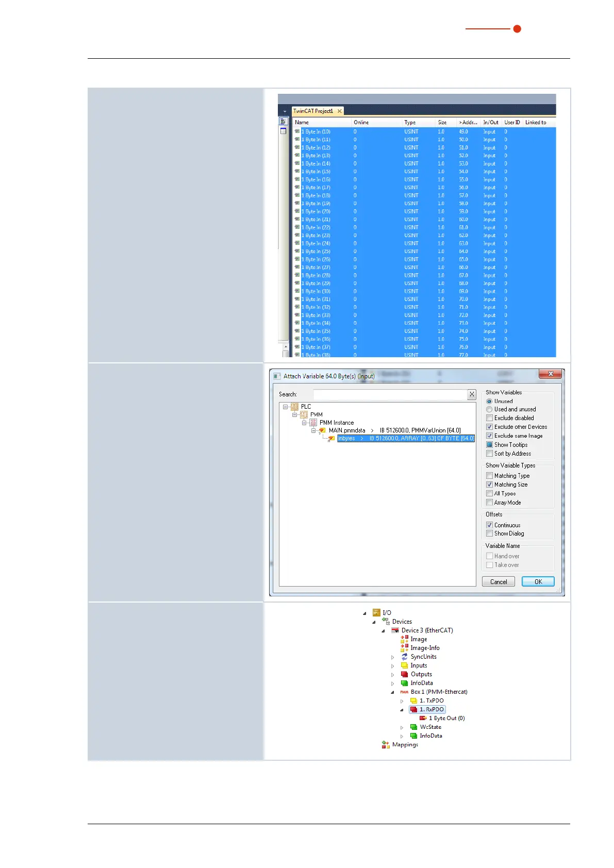Click the In/Out column header
The height and width of the screenshot is (868, 614).
[491, 122]
